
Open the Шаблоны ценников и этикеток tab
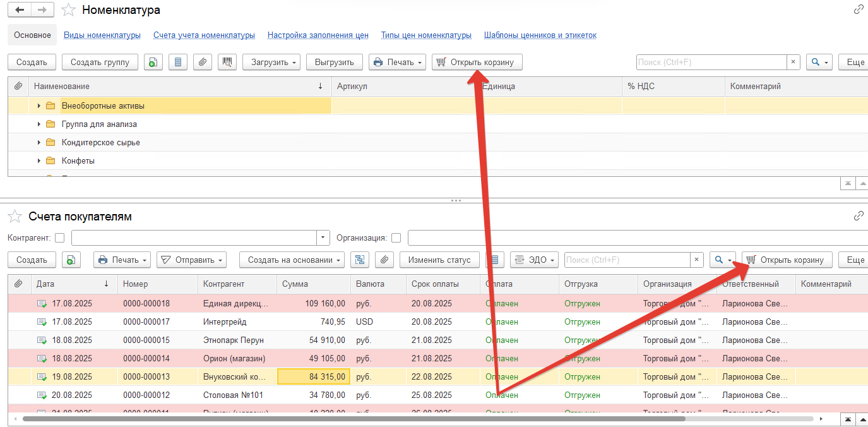(x=540, y=35)
